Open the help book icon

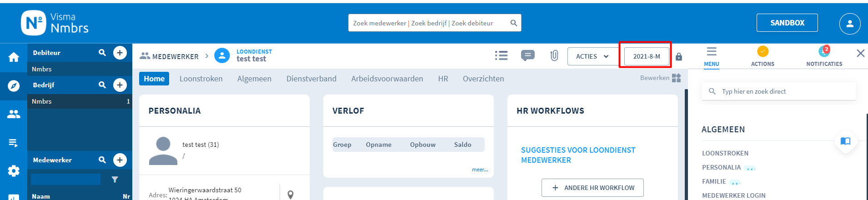pyautogui.click(x=845, y=141)
